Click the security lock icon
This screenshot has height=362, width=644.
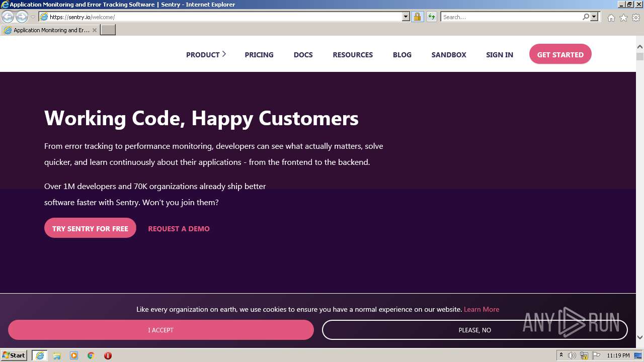(417, 17)
